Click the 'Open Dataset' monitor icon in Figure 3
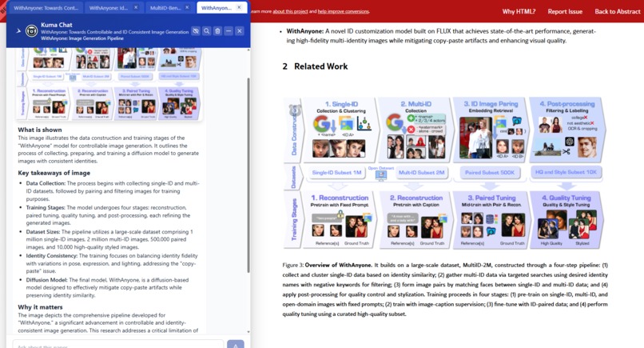644x348 pixels. coord(381,175)
